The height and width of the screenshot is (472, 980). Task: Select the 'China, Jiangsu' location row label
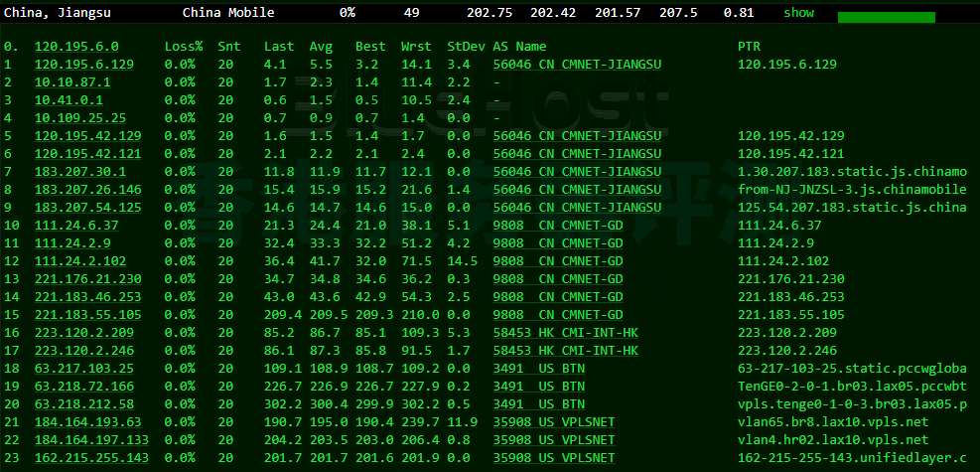[x=58, y=13]
